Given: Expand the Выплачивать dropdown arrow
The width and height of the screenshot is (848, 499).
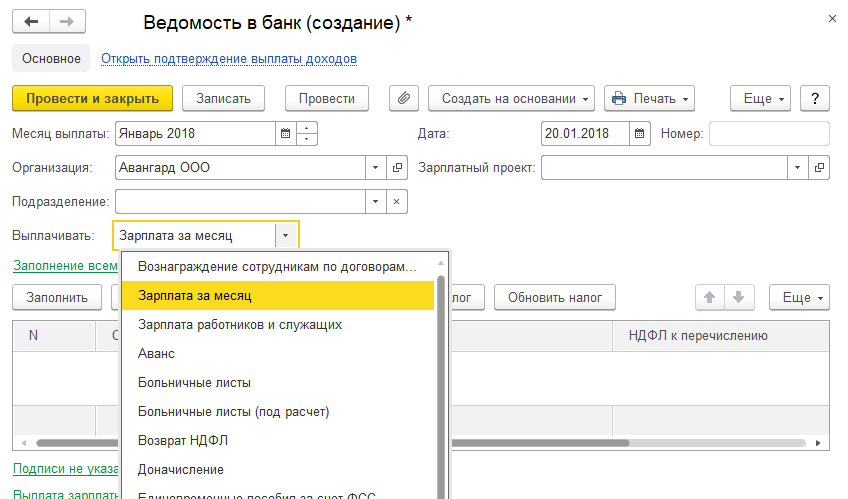Looking at the screenshot, I should pyautogui.click(x=286, y=236).
